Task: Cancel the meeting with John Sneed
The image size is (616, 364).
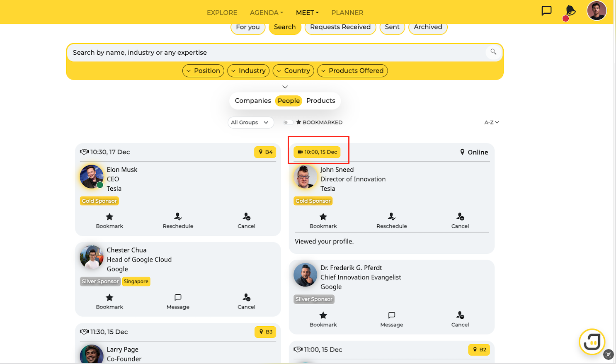Action: [x=460, y=221]
